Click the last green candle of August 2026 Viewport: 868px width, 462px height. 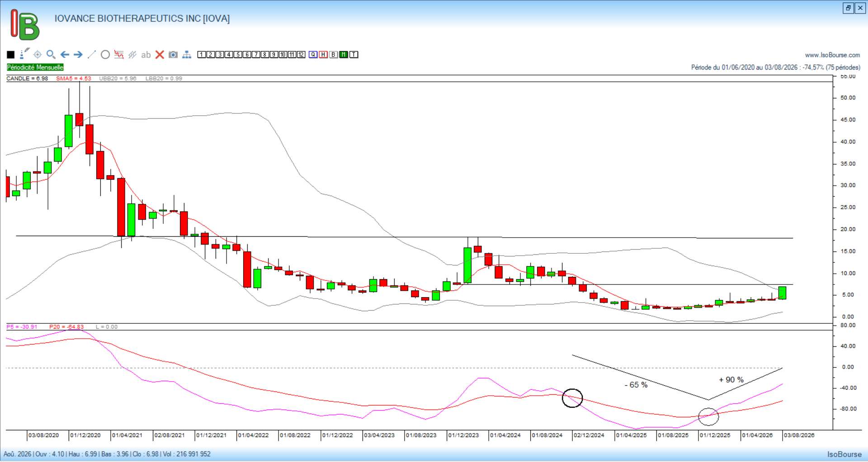pos(782,293)
